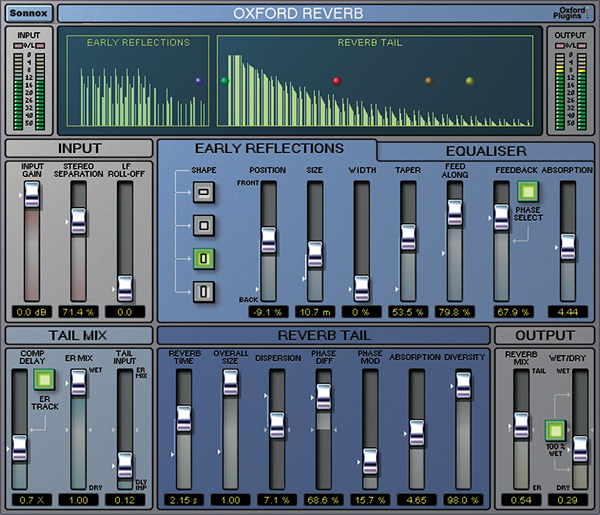Toggle the ER Track button
Image resolution: width=600 pixels, height=515 pixels.
(x=43, y=379)
